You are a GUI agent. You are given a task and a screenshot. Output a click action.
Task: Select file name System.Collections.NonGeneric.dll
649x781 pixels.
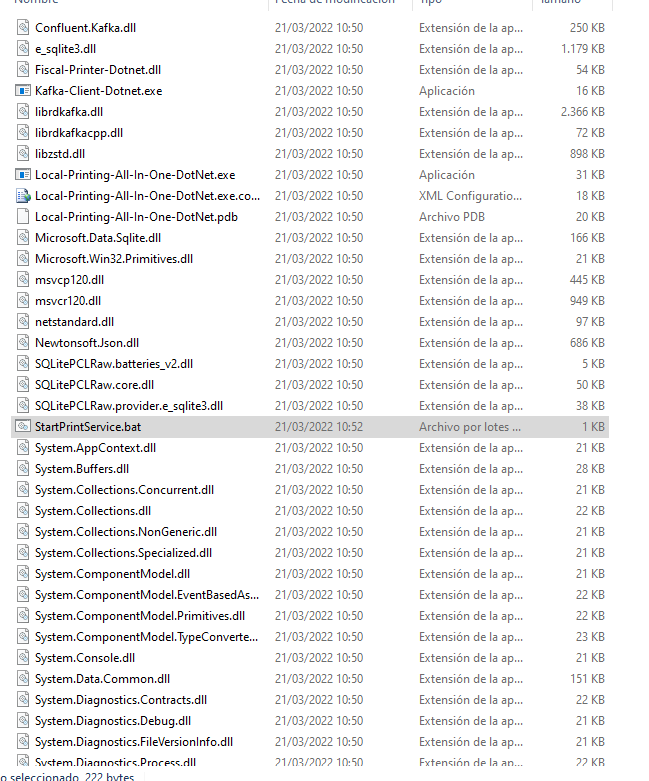pos(126,531)
